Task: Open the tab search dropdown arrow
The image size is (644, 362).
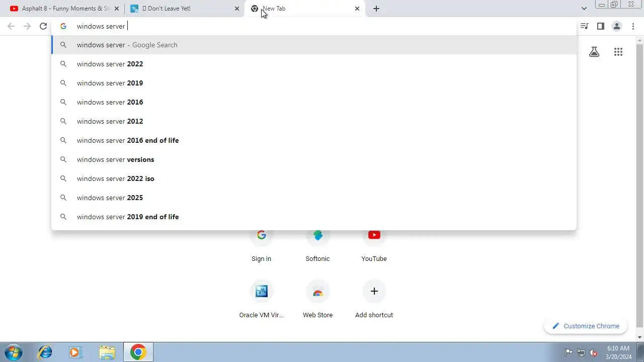Action: tap(584, 9)
